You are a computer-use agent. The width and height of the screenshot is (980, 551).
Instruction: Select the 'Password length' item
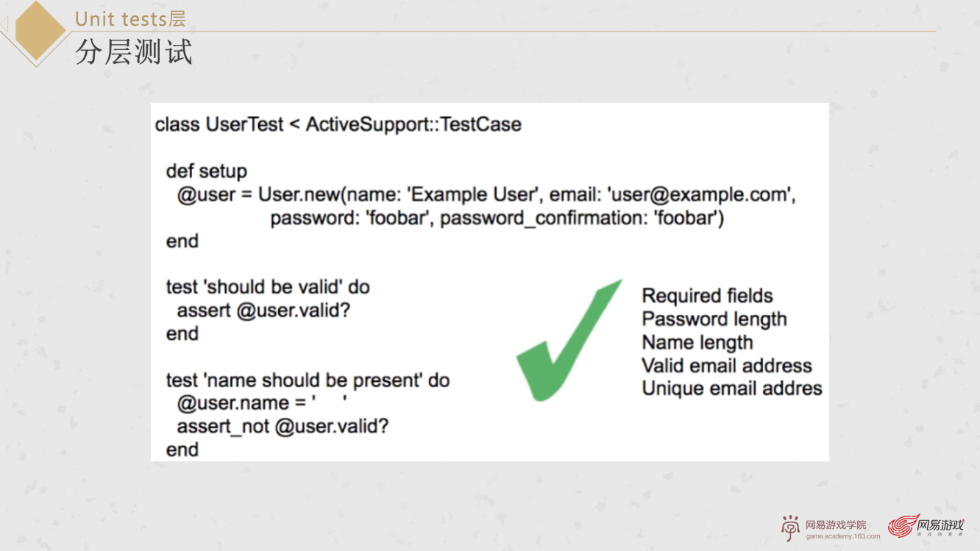coord(714,319)
